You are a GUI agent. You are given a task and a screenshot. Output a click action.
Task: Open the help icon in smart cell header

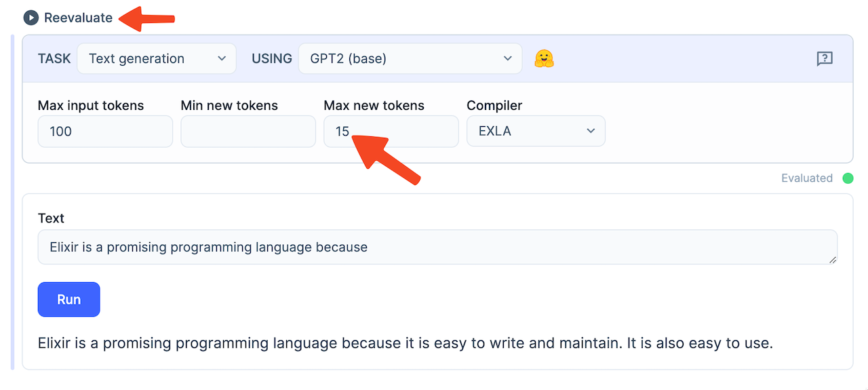click(x=824, y=59)
